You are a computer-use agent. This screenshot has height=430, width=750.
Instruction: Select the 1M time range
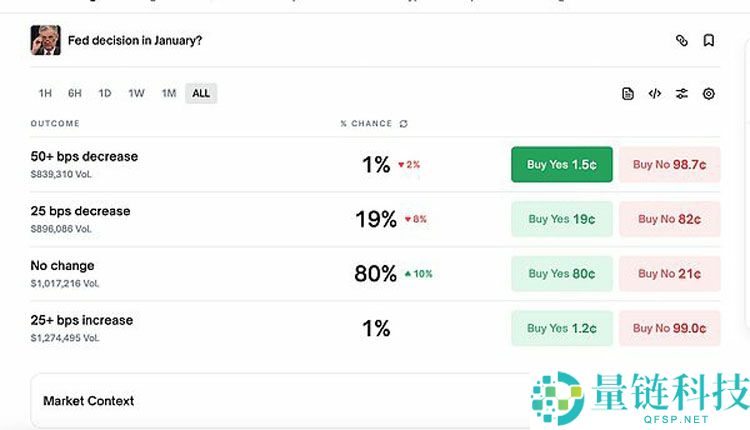[x=169, y=94]
